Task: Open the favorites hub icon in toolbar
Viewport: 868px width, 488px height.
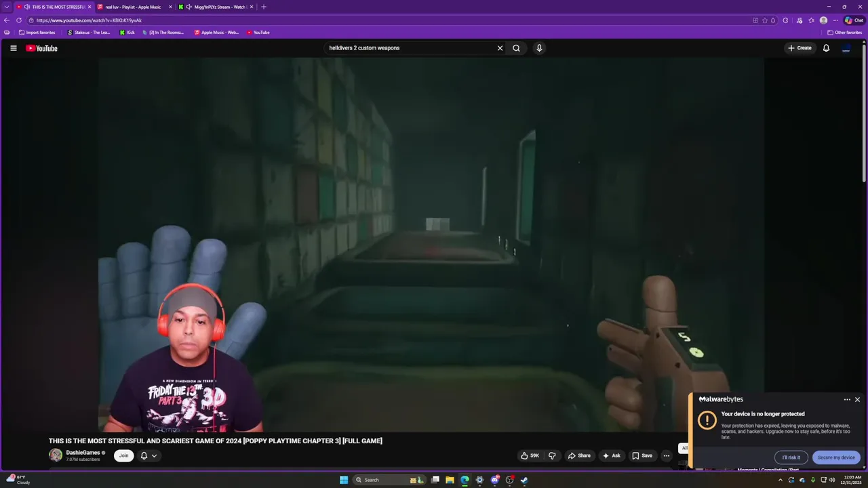Action: tap(811, 20)
